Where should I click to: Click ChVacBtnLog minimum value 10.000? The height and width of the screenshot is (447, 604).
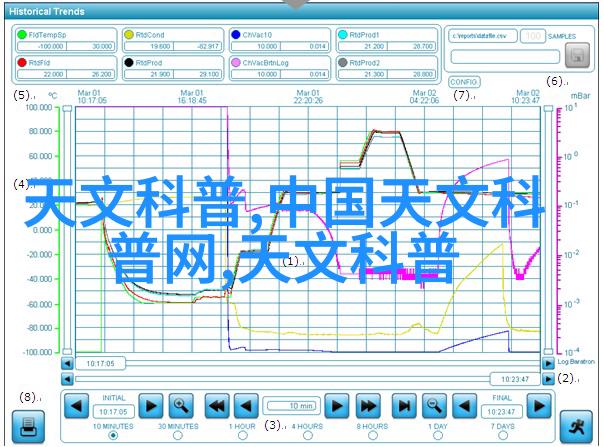pos(256,74)
